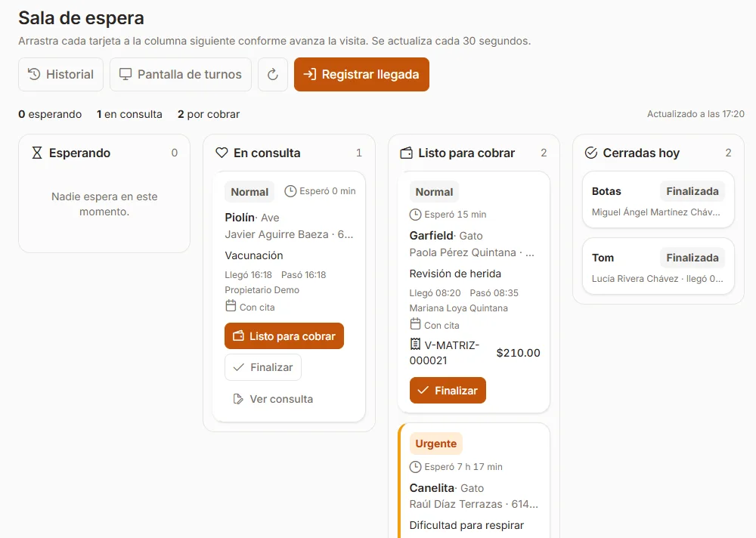Click Mariana Loya Quintana name
Viewport: 756px width, 538px height.
point(458,308)
